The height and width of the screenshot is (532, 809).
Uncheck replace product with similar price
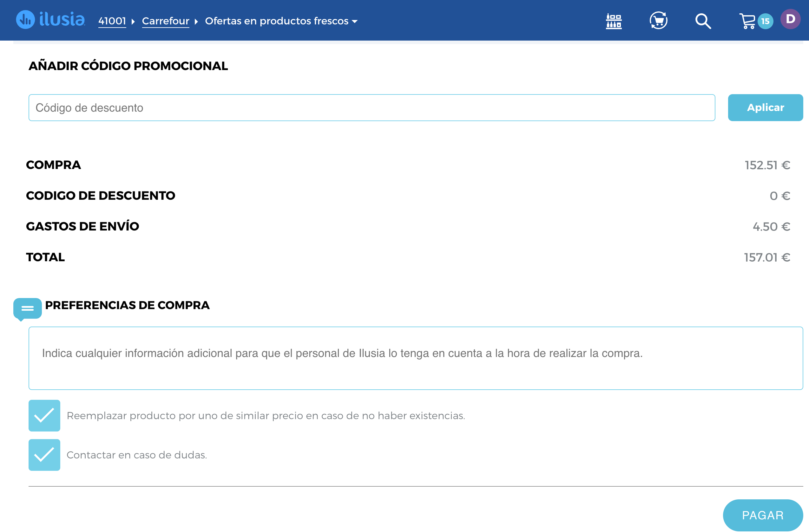click(x=44, y=415)
